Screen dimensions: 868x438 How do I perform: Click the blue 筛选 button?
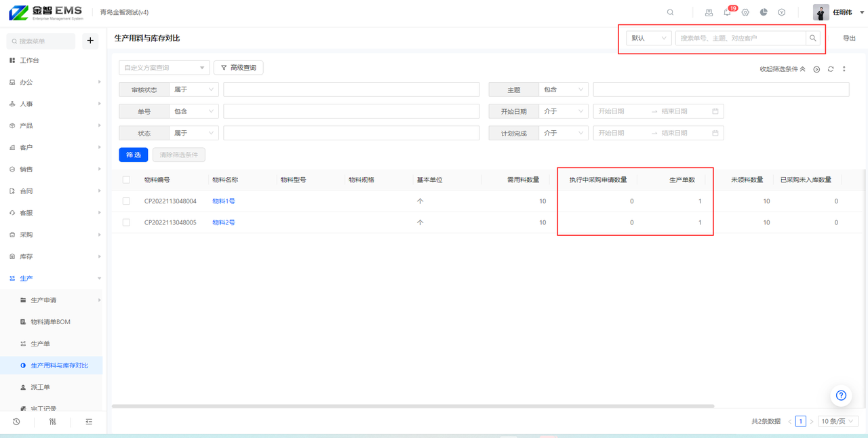[134, 155]
